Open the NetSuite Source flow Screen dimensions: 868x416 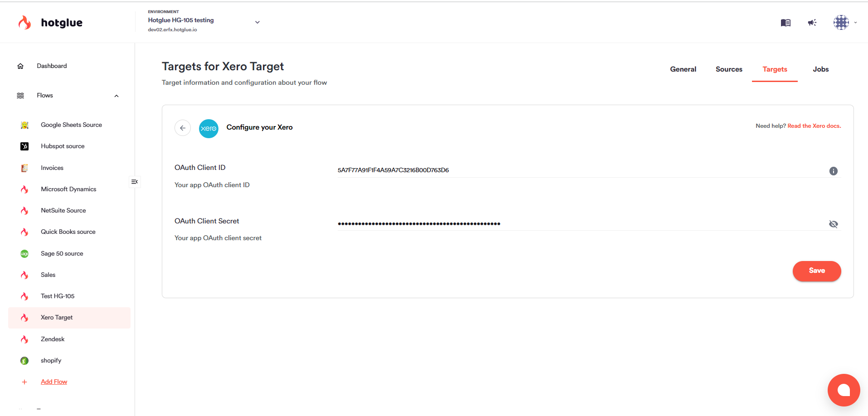[63, 211]
